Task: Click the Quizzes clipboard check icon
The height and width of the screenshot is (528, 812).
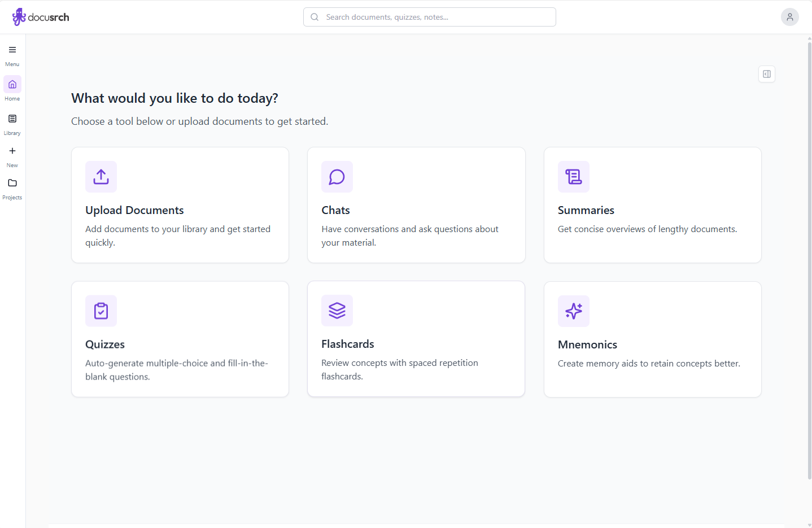Action: 101,311
